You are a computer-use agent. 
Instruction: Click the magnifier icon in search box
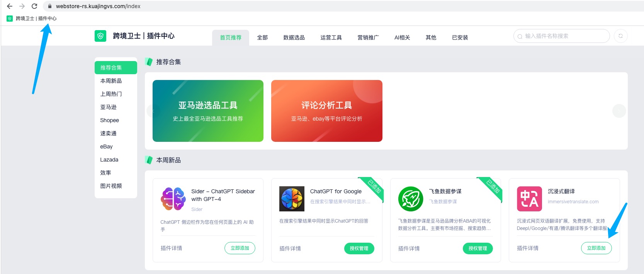coord(520,36)
